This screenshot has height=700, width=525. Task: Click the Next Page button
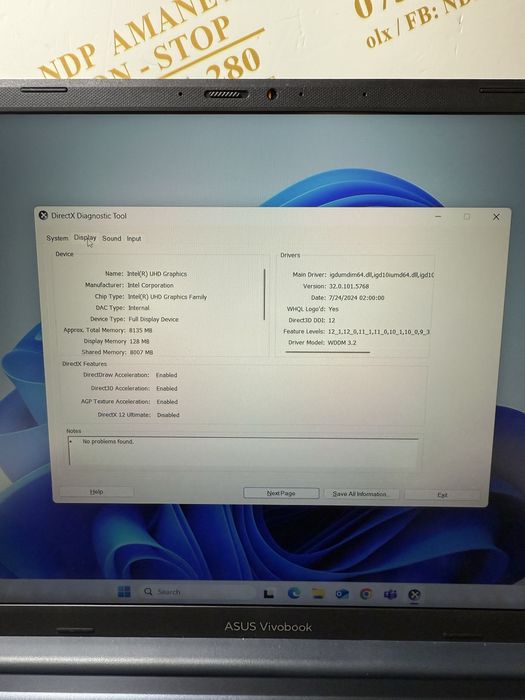pos(281,493)
